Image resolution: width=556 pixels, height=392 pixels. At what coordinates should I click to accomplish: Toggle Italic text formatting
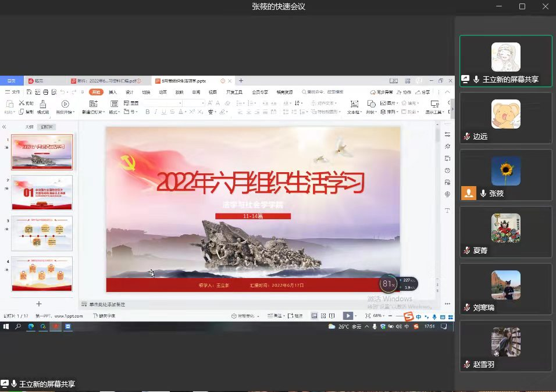(156, 112)
